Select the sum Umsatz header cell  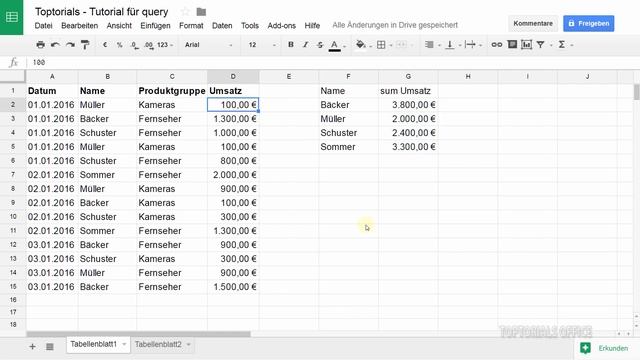point(408,91)
